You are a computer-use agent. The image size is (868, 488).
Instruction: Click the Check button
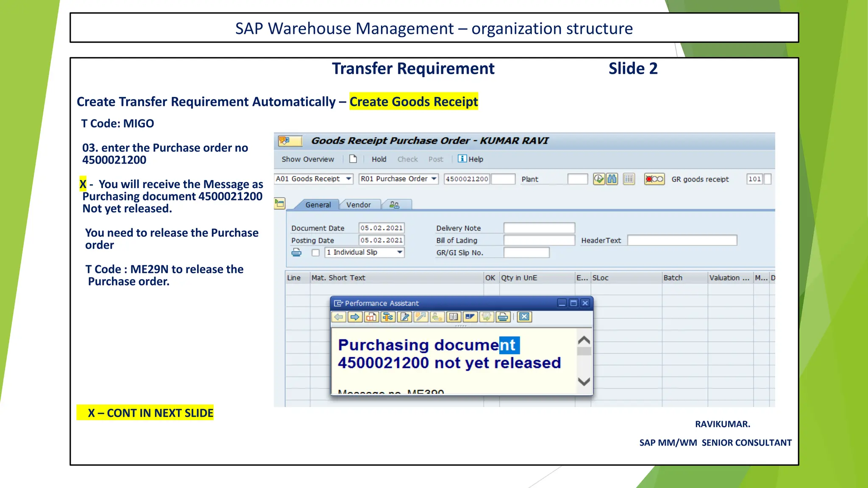click(408, 159)
